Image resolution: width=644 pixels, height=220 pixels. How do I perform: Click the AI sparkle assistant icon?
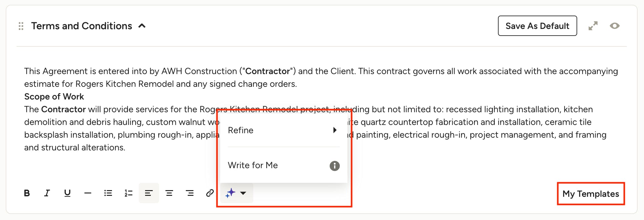tap(230, 193)
